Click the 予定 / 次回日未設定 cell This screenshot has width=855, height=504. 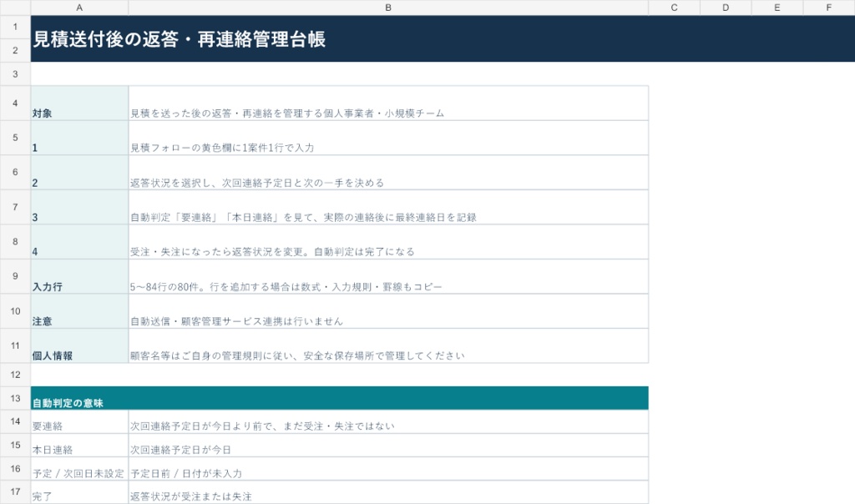point(79,469)
